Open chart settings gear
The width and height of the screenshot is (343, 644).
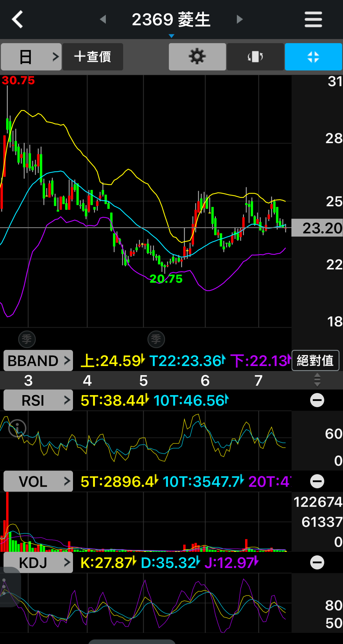point(197,57)
